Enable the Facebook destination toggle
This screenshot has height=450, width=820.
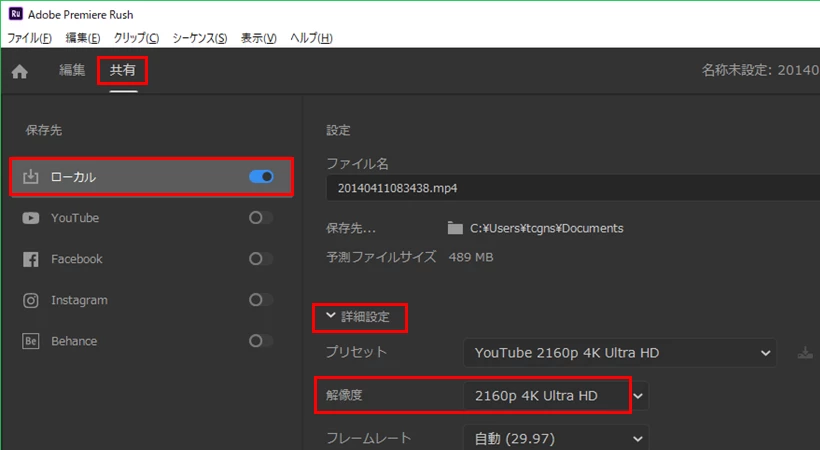(x=261, y=258)
